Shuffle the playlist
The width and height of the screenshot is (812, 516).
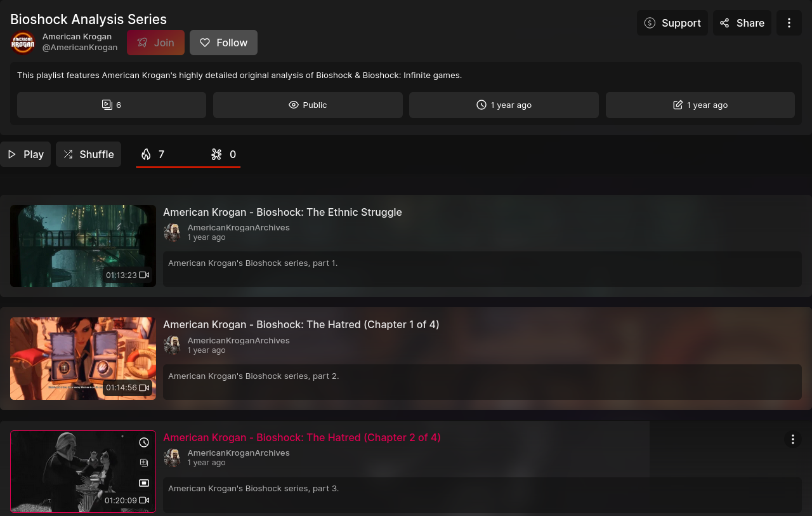point(88,154)
